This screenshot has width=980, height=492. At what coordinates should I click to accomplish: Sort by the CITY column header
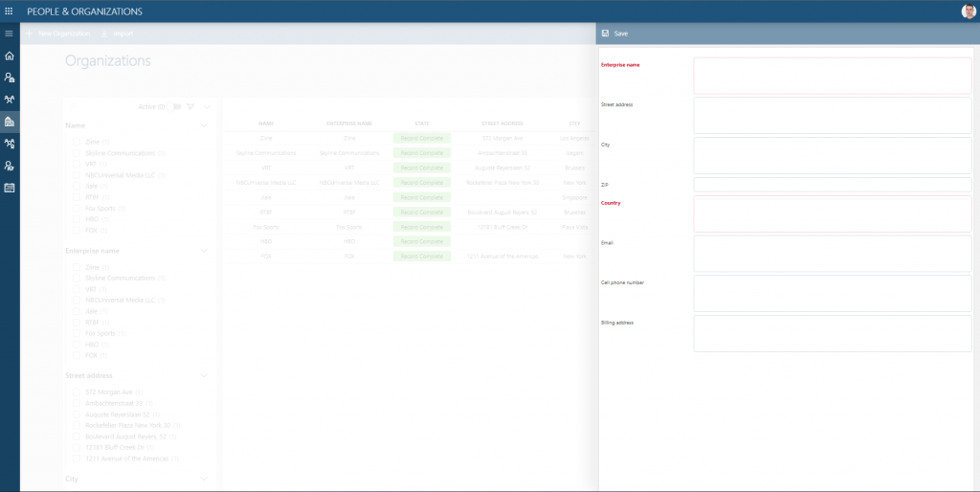pyautogui.click(x=574, y=123)
